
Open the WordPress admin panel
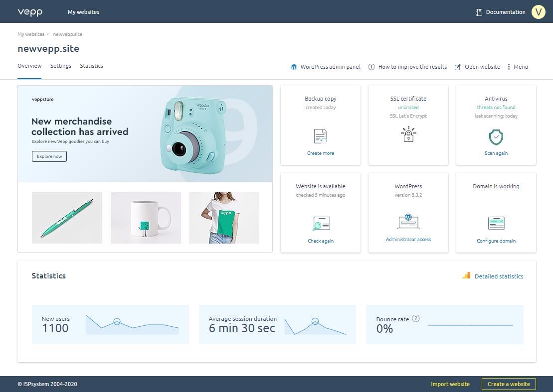[x=325, y=66]
